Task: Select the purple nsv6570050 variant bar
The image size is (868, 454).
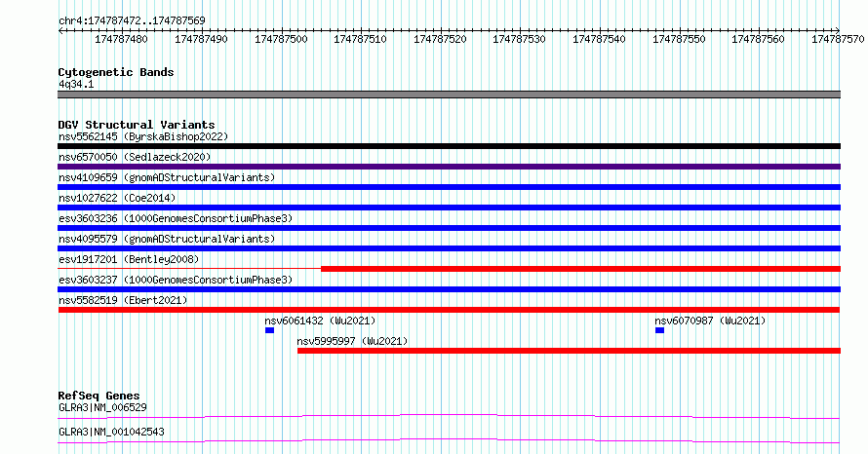Action: pyautogui.click(x=449, y=167)
